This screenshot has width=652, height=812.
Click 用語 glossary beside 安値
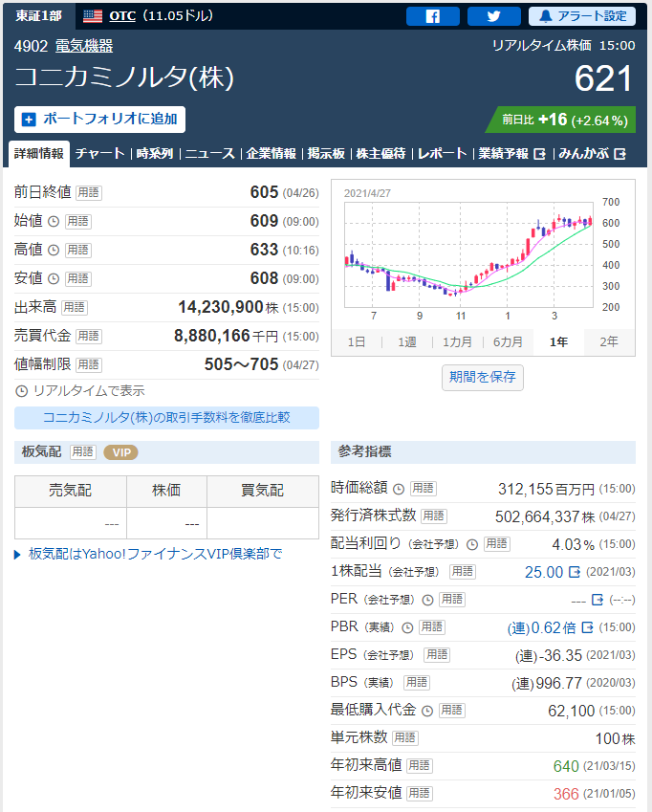click(x=78, y=278)
